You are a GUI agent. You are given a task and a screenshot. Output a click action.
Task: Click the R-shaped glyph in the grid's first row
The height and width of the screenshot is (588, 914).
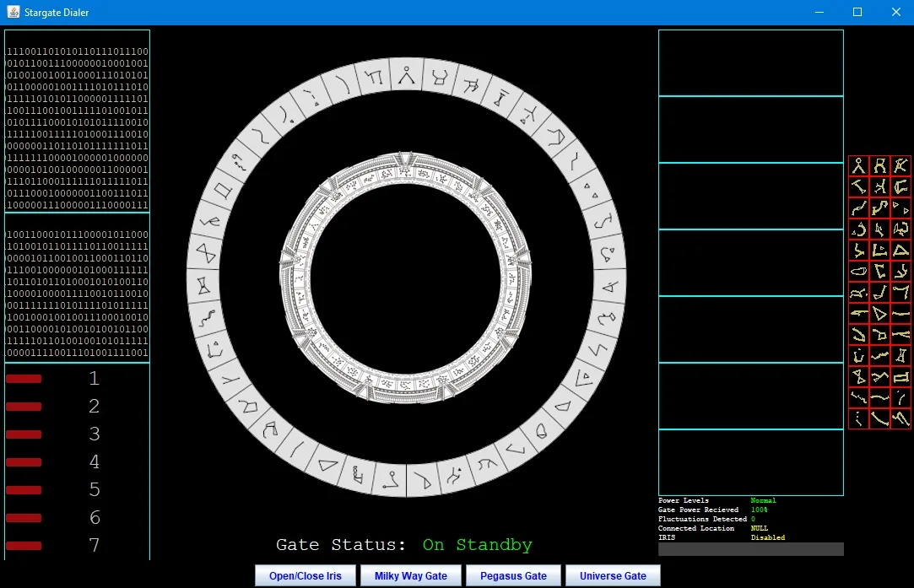(x=879, y=165)
